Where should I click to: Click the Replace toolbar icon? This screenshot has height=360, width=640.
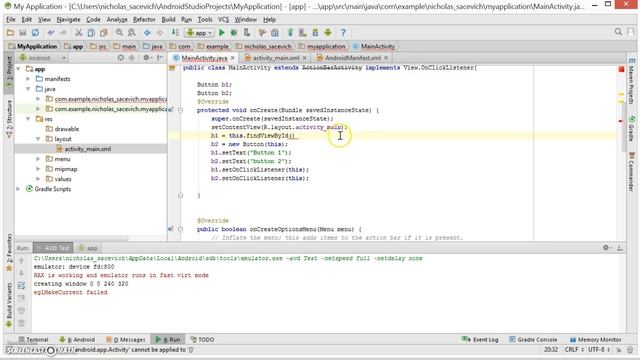point(131,33)
